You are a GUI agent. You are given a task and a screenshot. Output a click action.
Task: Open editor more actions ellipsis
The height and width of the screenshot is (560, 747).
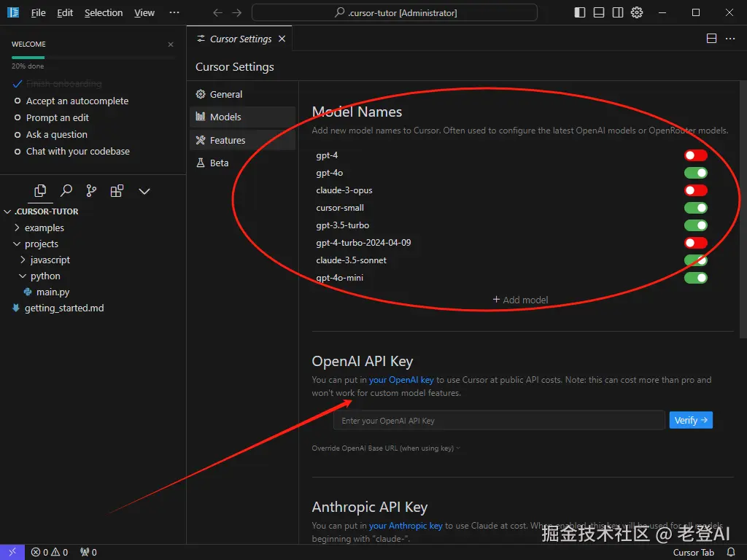pos(730,39)
